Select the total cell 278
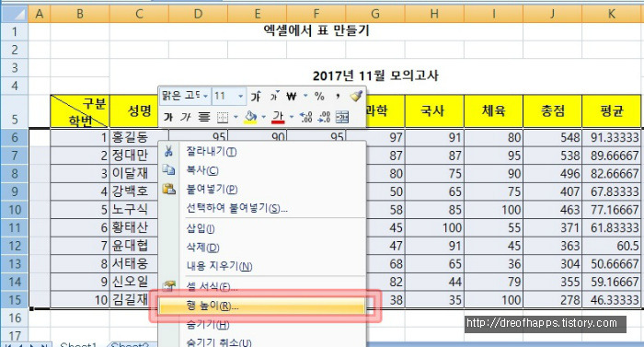644x347 pixels. [x=552, y=300]
